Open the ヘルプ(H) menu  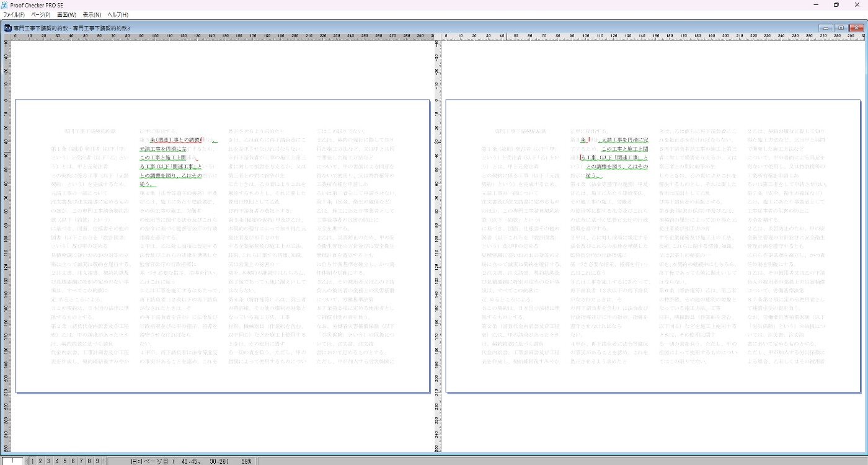click(118, 14)
